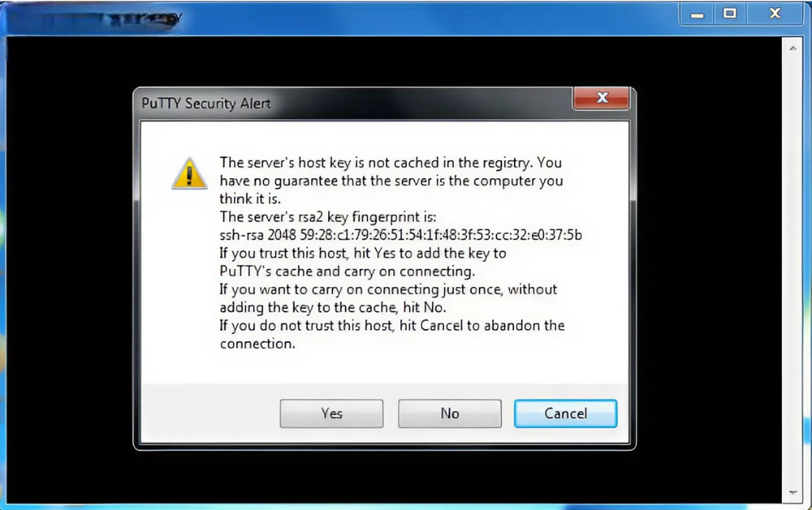Viewport: 812px width, 510px height.
Task: Click the terminal scrollbar up arrow
Action: (x=793, y=48)
